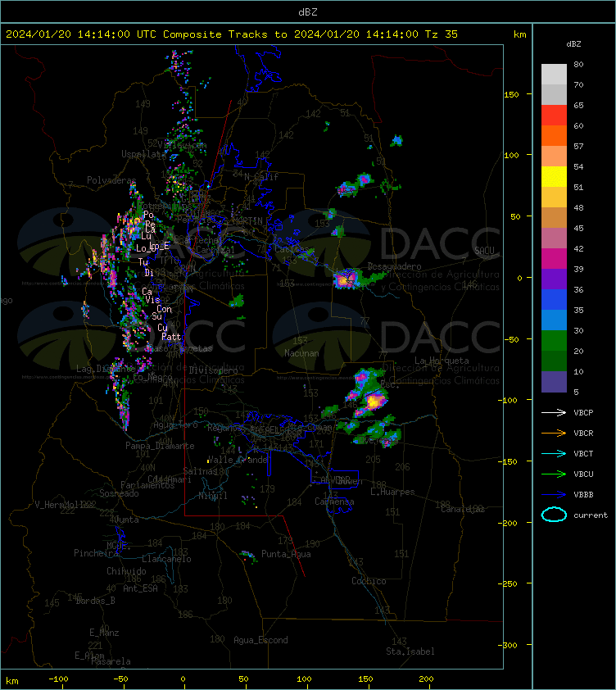Select the dark blue 35-36 dBZ swatch
The image size is (616, 690).
tap(554, 299)
